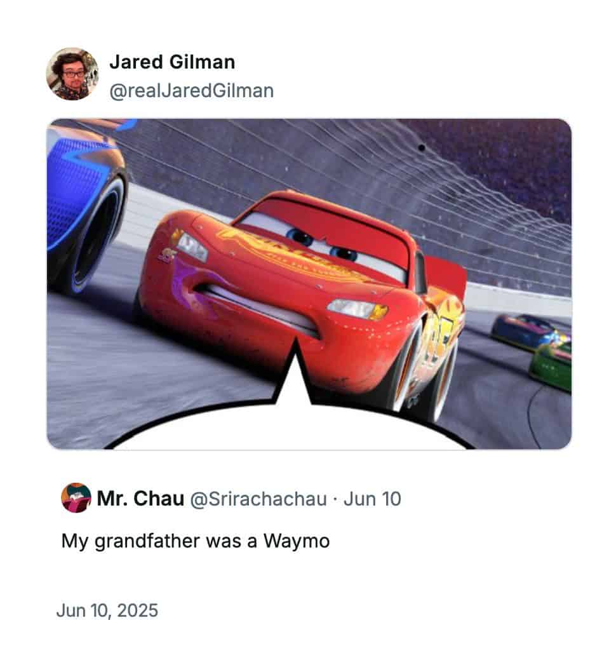Click the black dot on the fence
616x672 pixels.
422,148
